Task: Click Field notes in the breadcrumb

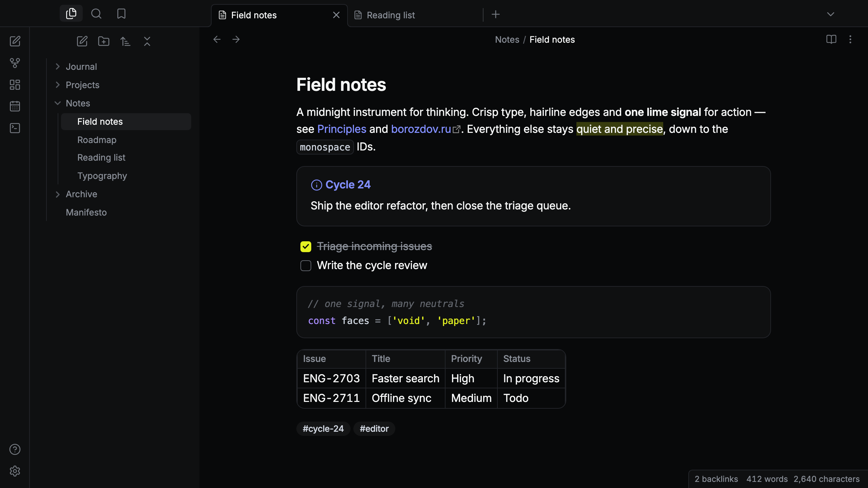Action: (x=552, y=40)
